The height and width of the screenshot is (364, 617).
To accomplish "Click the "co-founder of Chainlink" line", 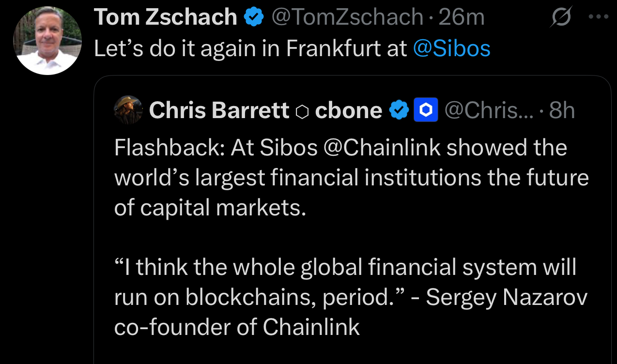I will pyautogui.click(x=237, y=327).
